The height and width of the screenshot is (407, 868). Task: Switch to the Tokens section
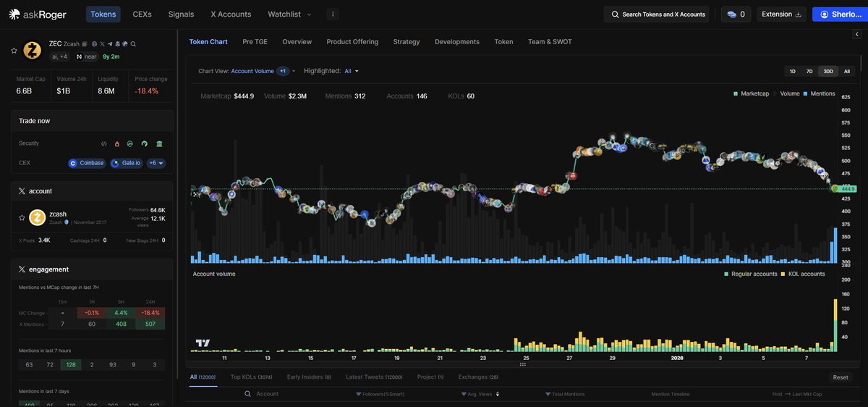point(103,14)
